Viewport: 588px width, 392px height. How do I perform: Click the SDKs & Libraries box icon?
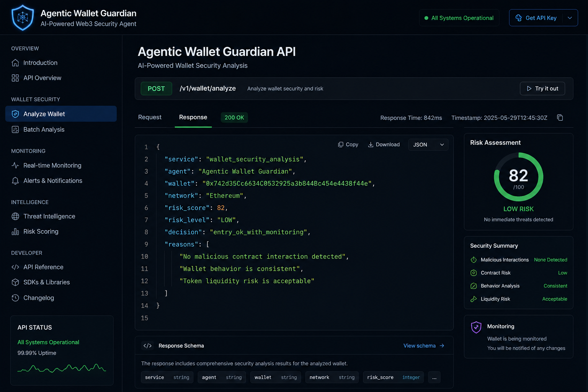[x=15, y=282]
